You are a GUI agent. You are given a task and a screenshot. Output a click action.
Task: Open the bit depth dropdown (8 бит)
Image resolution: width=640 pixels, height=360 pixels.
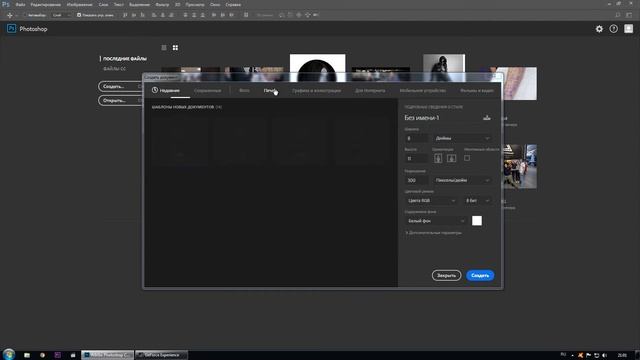477,201
